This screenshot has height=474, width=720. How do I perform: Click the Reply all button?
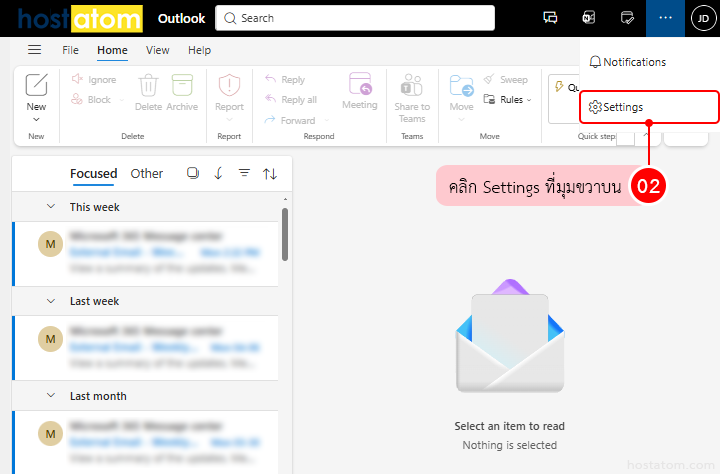point(291,99)
